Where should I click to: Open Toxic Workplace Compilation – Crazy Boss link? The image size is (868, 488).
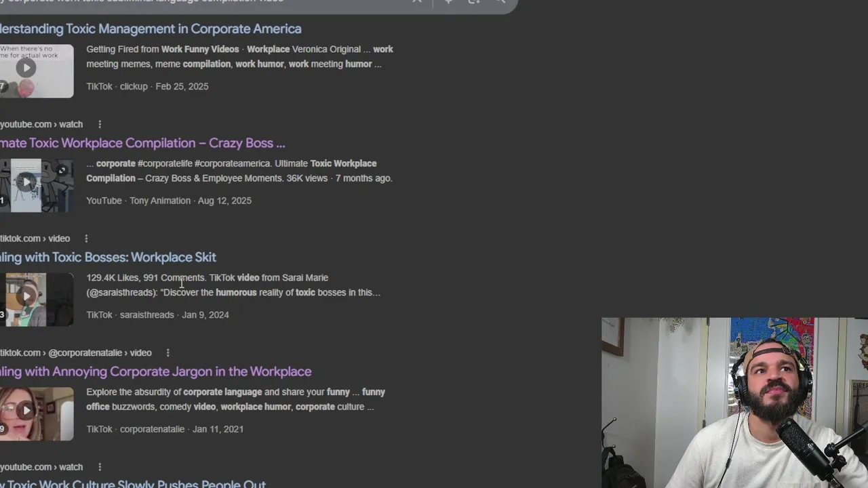142,143
